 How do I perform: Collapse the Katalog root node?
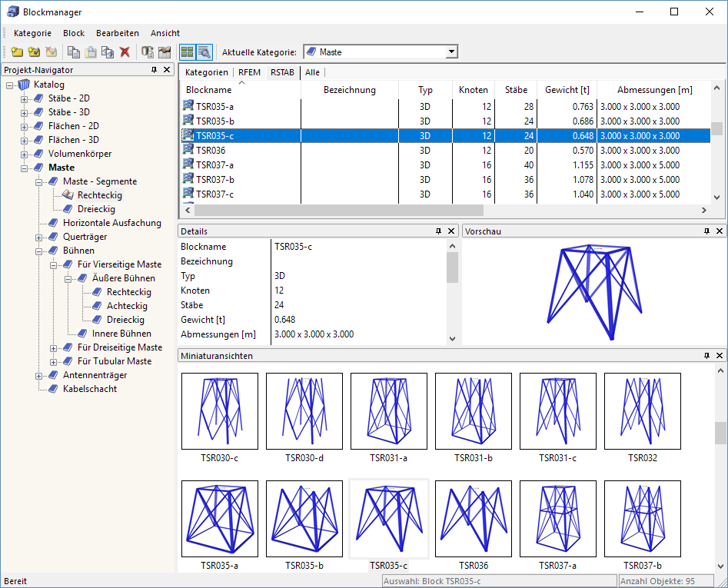9,85
